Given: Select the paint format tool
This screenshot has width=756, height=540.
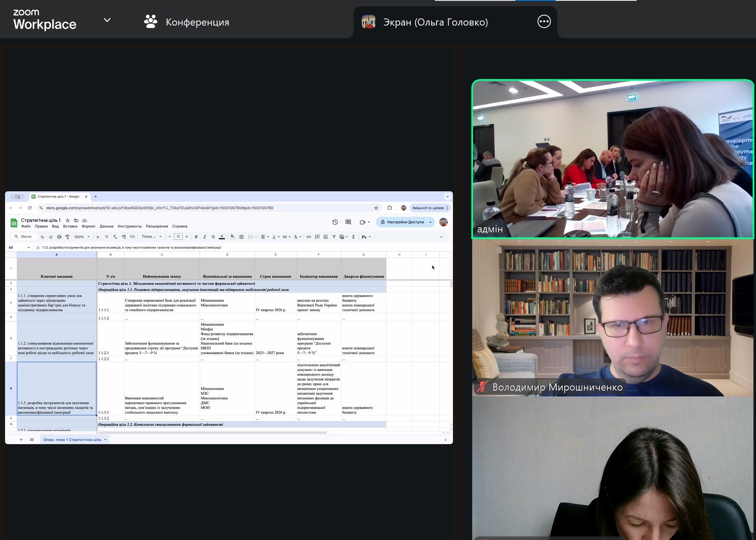Looking at the screenshot, I should (67, 237).
